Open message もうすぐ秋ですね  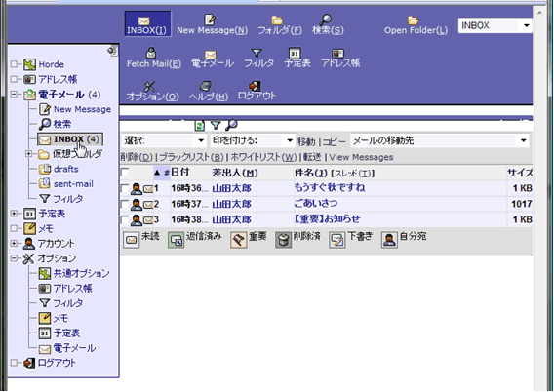(330, 187)
